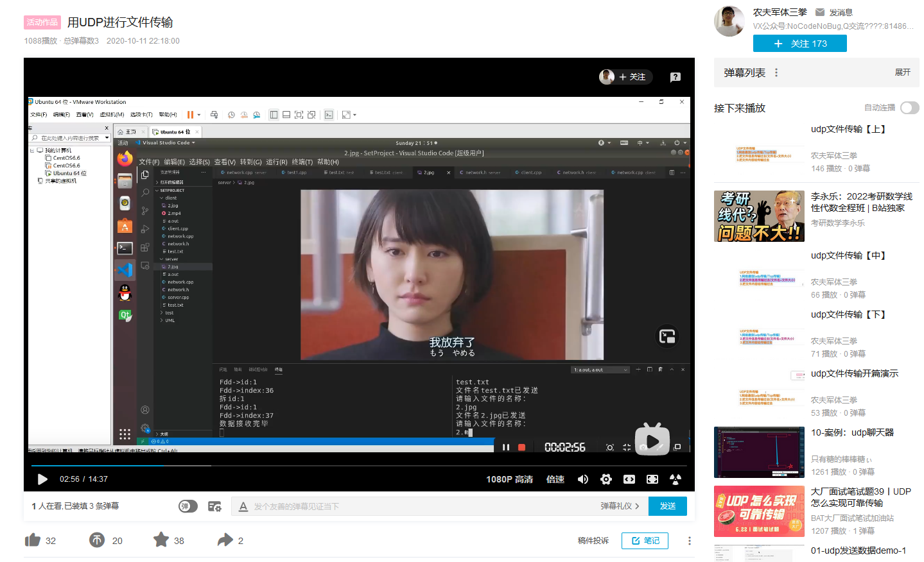This screenshot has height=562, width=924.
Task: Open the 大厂面试笔试题39 UDP video title
Action: pos(861,497)
